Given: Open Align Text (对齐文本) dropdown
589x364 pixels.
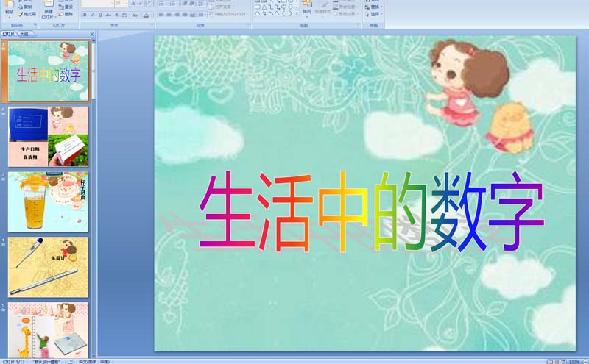Looking at the screenshot, I should [222, 7].
